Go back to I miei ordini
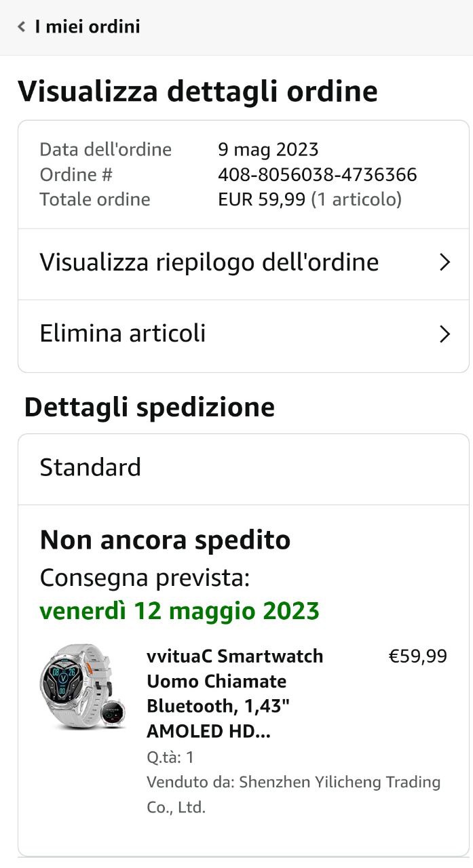The image size is (473, 868). [87, 27]
